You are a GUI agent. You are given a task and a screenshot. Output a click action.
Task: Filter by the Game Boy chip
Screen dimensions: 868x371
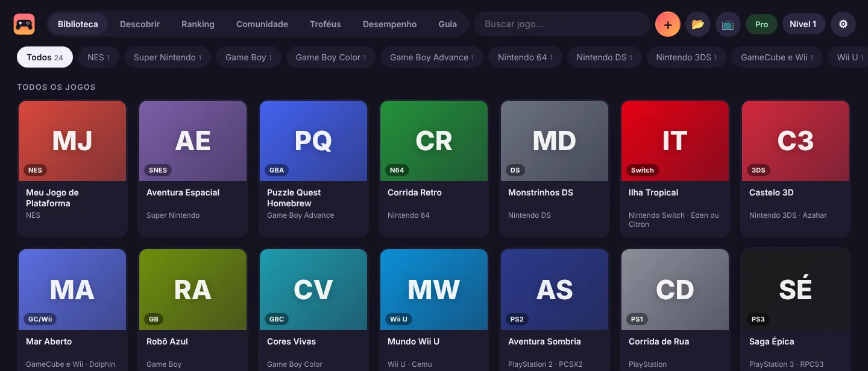248,57
